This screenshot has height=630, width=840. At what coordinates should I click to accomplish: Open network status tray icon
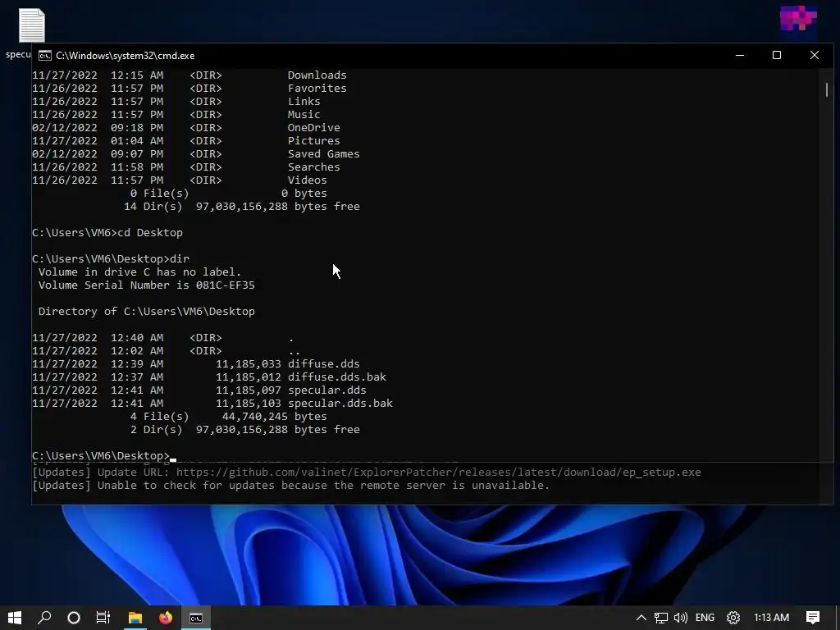(660, 618)
